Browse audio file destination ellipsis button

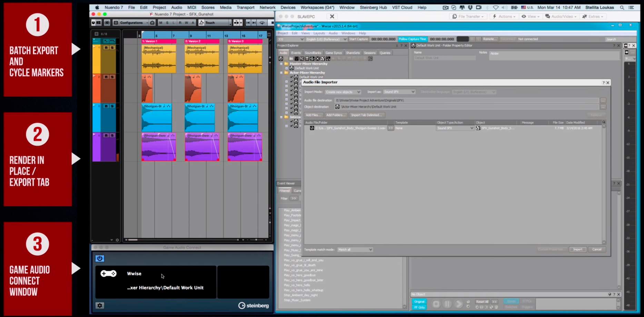click(603, 100)
